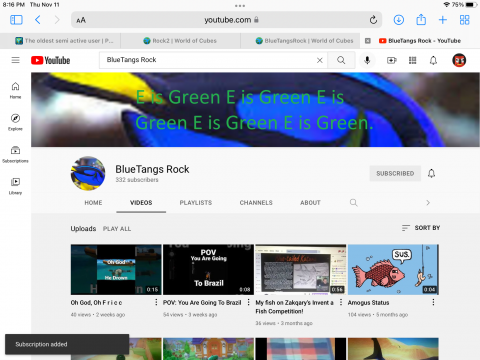Open options for Oh God, Oh Fricc video
The image size is (480, 360).
[156, 302]
